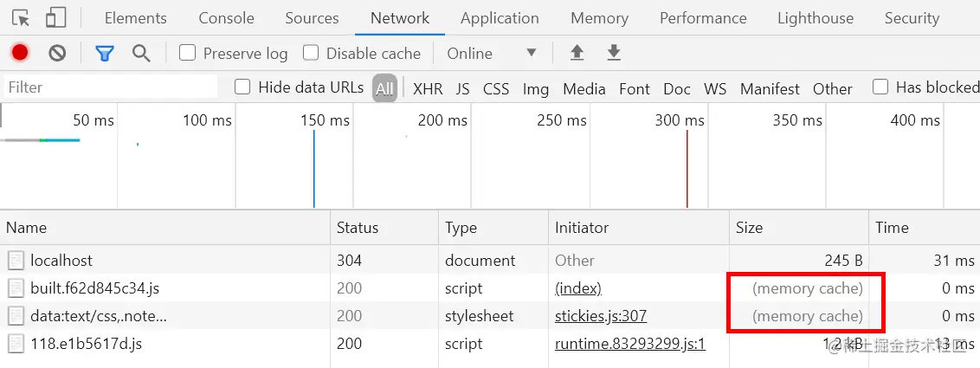Switch to the Console tab

pyautogui.click(x=226, y=18)
